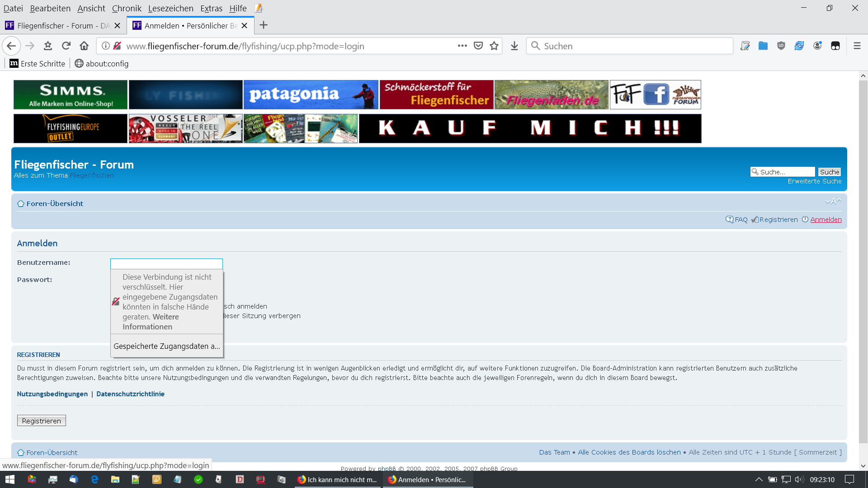Viewport: 868px width, 488px height.
Task: Bookmark page with star icon
Action: click(x=494, y=46)
